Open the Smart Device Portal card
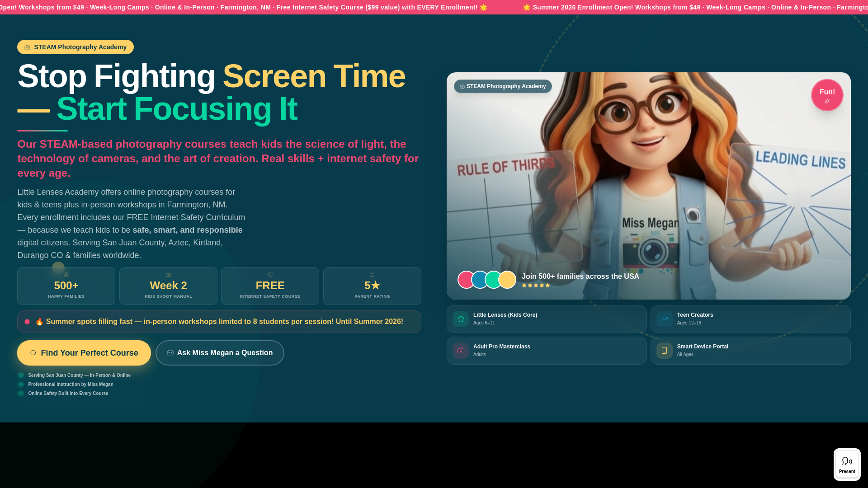The width and height of the screenshot is (868, 488). (750, 351)
